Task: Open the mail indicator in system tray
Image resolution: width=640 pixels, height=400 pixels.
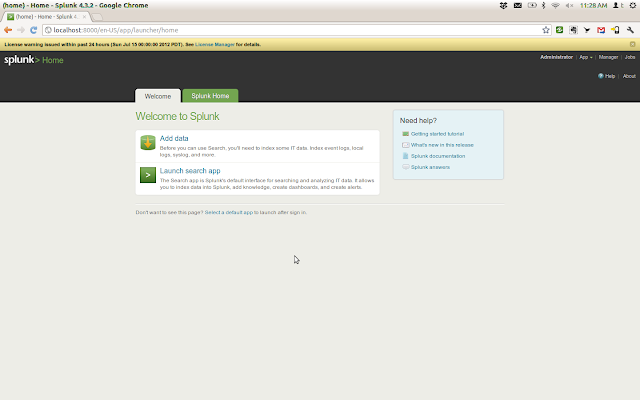Action: point(518,5)
